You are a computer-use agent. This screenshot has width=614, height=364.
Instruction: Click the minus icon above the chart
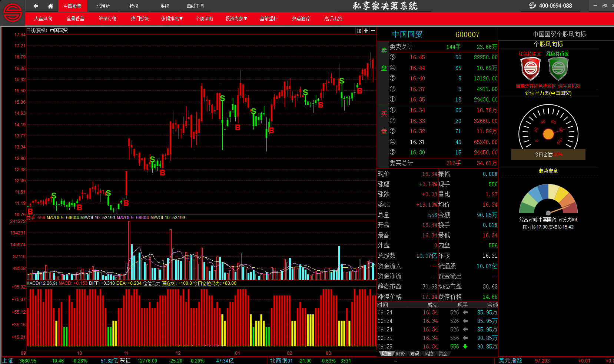click(x=373, y=31)
